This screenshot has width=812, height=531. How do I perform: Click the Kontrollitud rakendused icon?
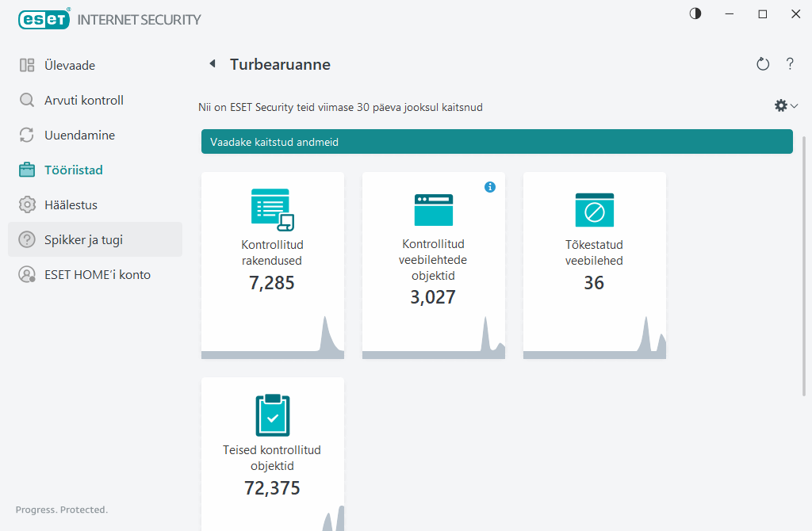click(272, 209)
